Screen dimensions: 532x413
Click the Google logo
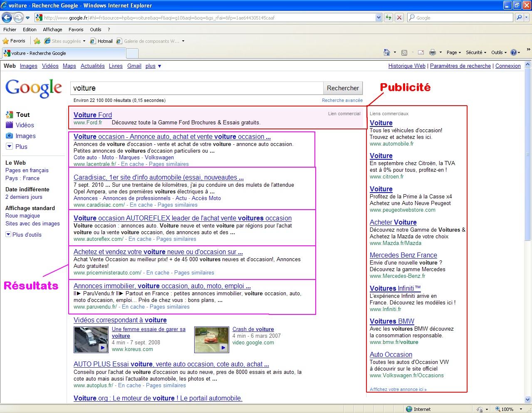coord(34,88)
